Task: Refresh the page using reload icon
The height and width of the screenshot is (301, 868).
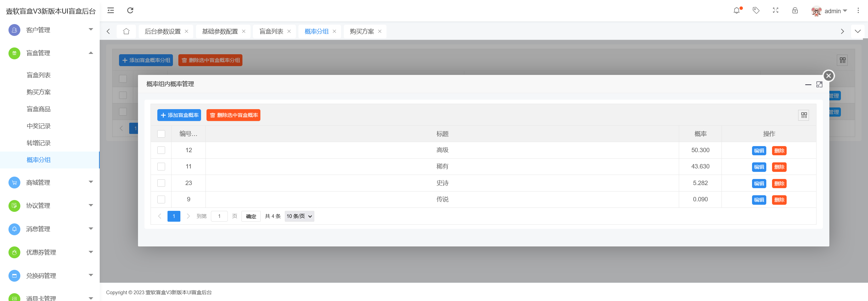Action: click(130, 11)
